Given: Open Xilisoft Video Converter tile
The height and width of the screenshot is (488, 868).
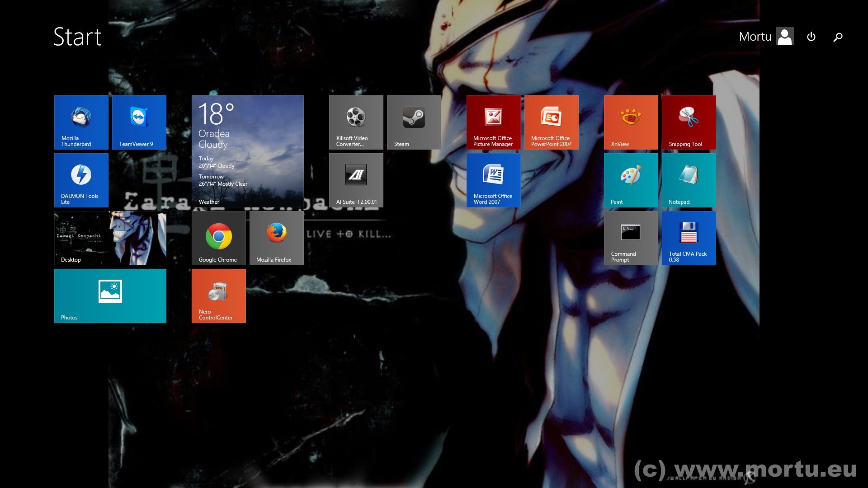Looking at the screenshot, I should coord(356,122).
